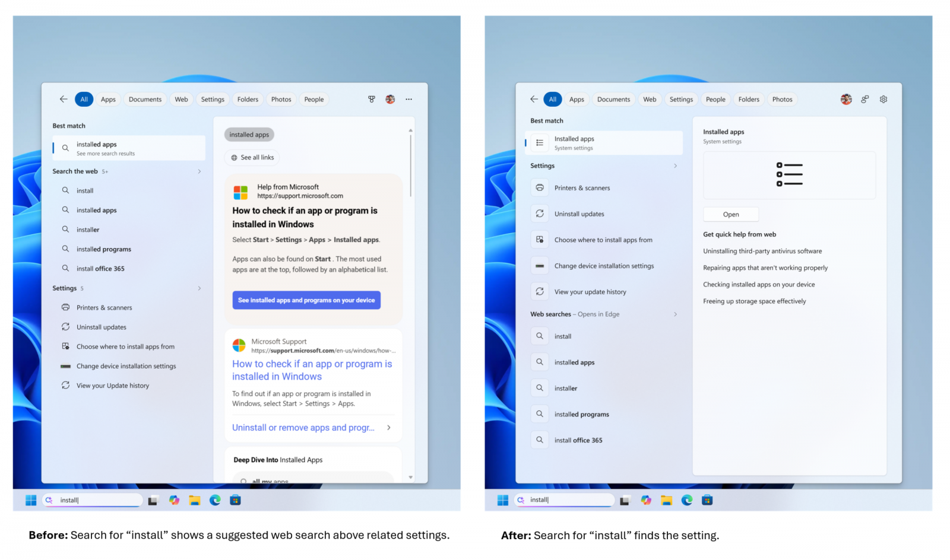Screen dimensions: 950x560
Task: Expand the Web searches section in After panel
Action: 675,314
